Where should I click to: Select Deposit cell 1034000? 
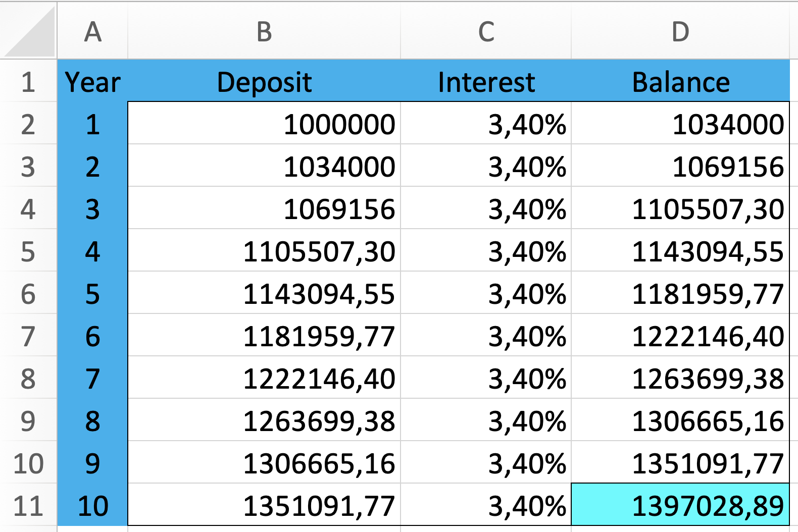[x=264, y=166]
